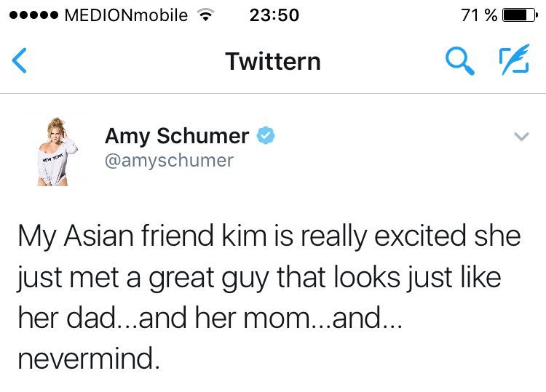Tap the Twittern header title

272,61
